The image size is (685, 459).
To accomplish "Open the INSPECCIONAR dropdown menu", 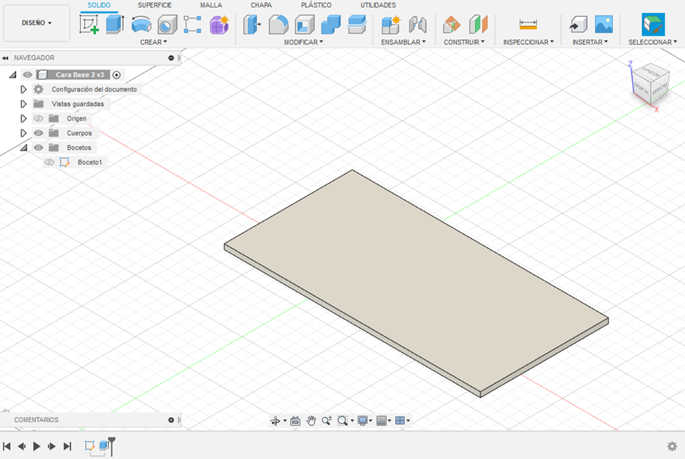I will pos(528,42).
